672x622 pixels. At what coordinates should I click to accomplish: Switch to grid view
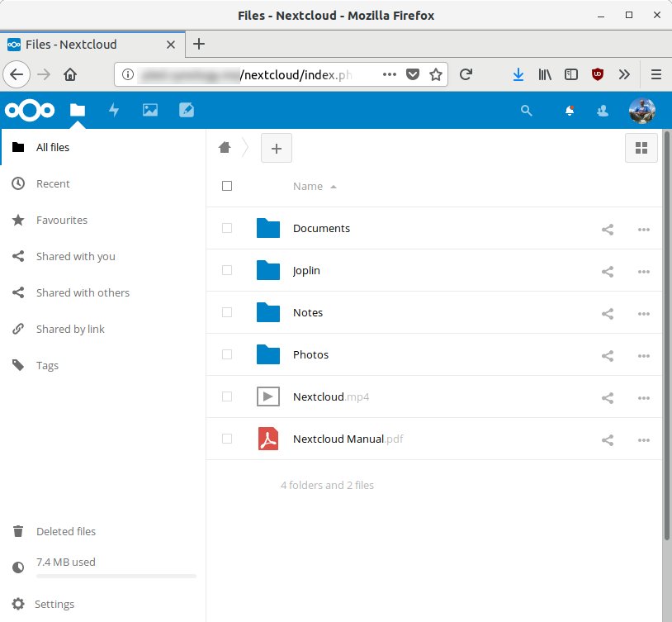(x=641, y=148)
